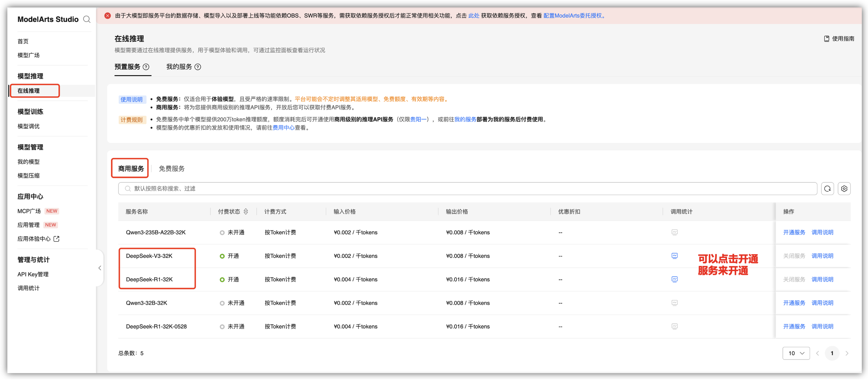Open the page size dropdown showing 10
The image size is (868, 381).
796,353
